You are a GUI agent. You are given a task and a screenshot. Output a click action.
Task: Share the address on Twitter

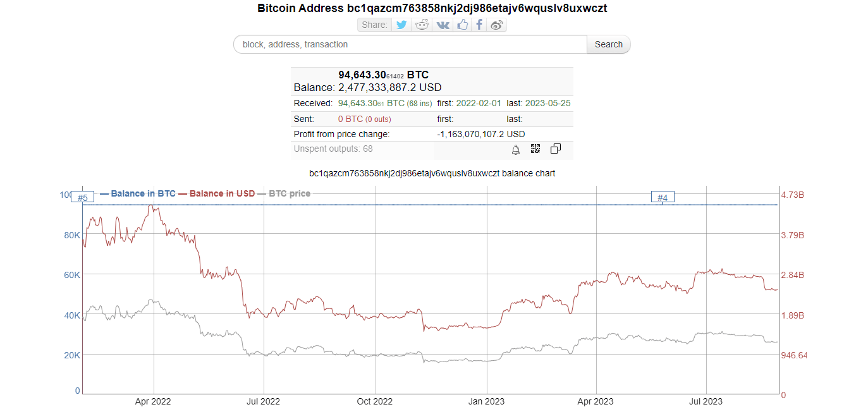(401, 25)
